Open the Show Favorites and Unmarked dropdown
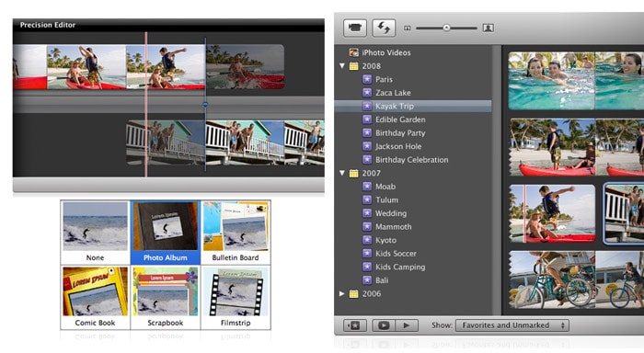 pos(512,325)
